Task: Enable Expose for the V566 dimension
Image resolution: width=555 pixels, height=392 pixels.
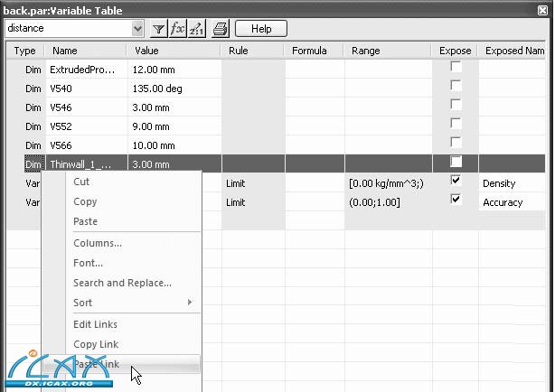Action: point(456,142)
